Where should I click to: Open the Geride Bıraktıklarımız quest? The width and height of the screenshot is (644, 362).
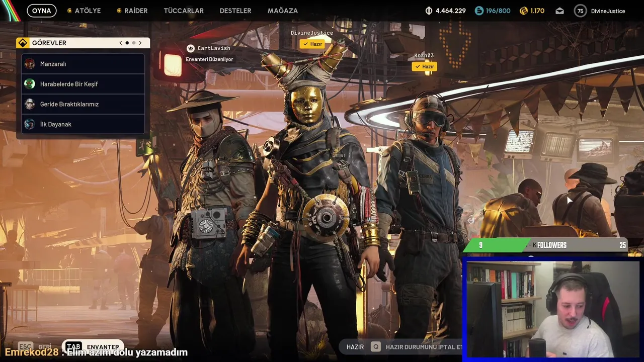(x=83, y=104)
